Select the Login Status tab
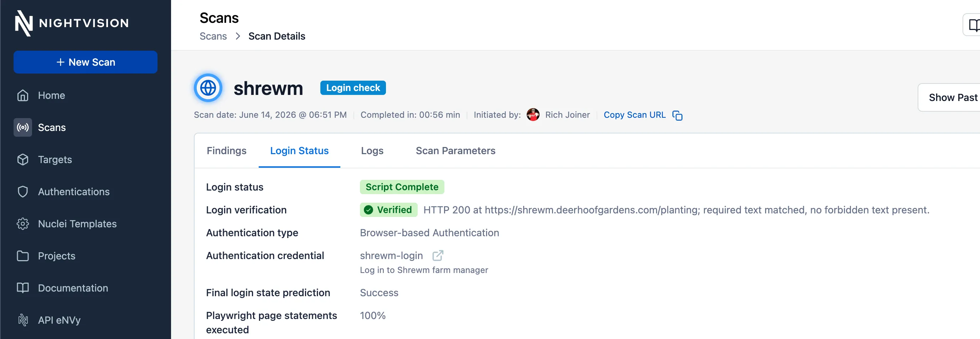Screen dimensions: 980x339 tap(299, 151)
